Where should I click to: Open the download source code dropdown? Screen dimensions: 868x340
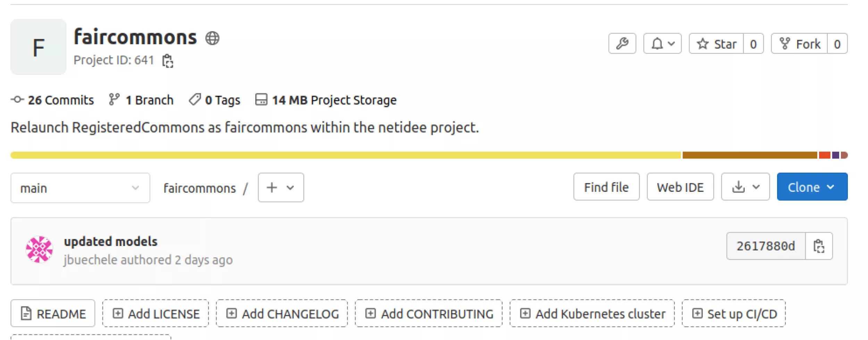[x=745, y=187]
